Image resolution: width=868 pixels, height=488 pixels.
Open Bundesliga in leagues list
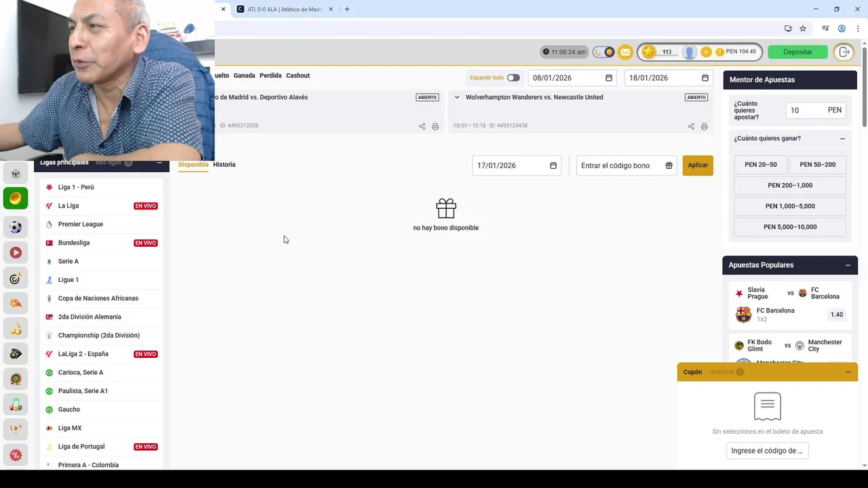(x=102, y=243)
